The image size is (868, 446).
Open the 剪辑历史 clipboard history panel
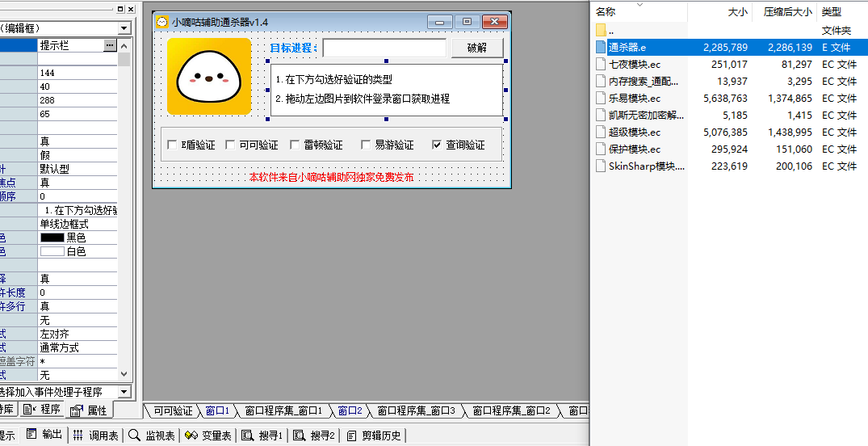352,435
